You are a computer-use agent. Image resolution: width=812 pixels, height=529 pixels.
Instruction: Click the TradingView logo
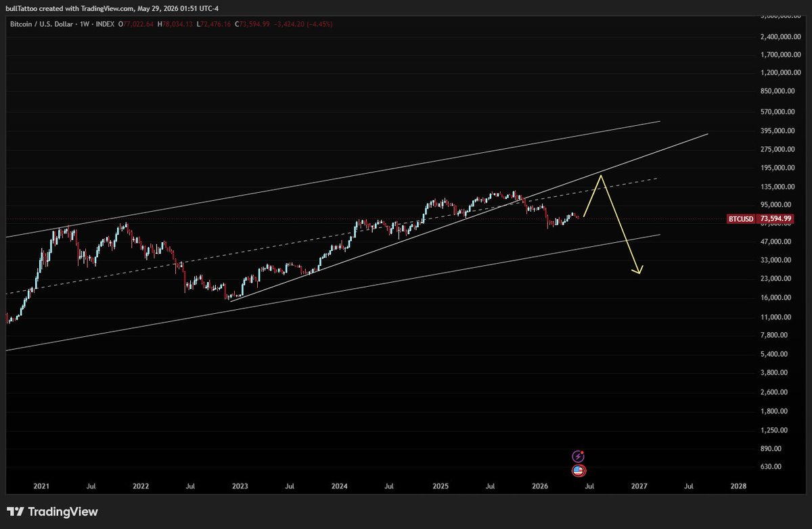click(52, 512)
